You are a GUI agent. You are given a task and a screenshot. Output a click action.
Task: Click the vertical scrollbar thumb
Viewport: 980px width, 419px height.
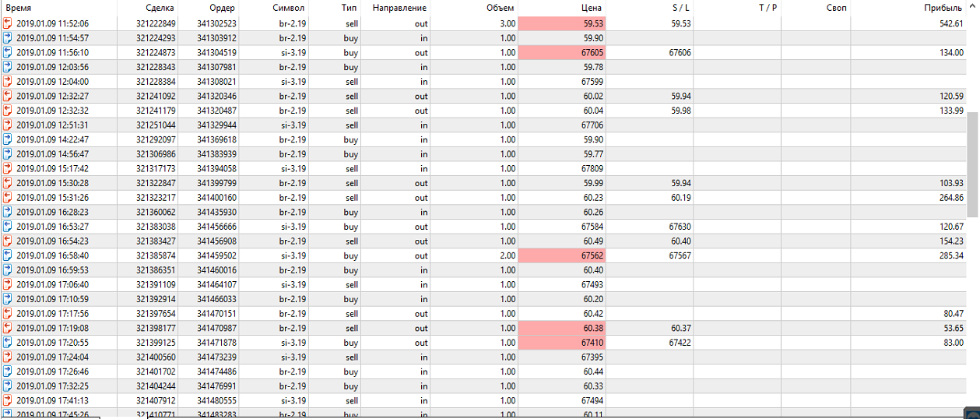(972, 164)
